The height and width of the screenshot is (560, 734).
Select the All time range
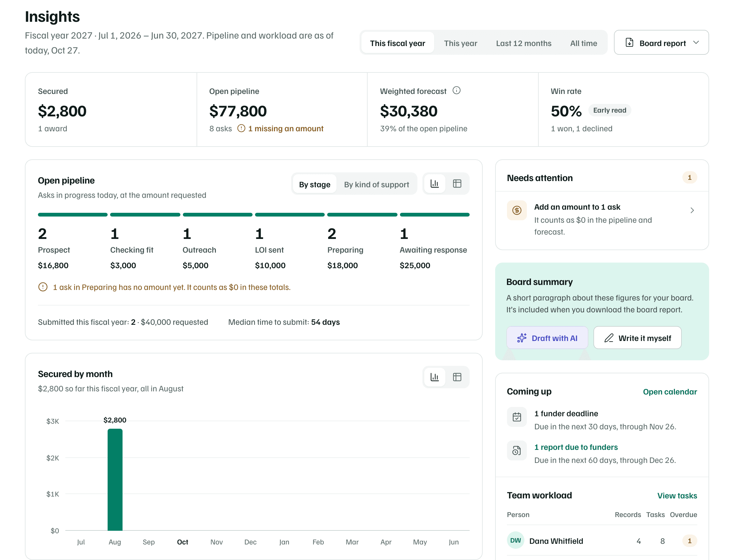pyautogui.click(x=583, y=43)
